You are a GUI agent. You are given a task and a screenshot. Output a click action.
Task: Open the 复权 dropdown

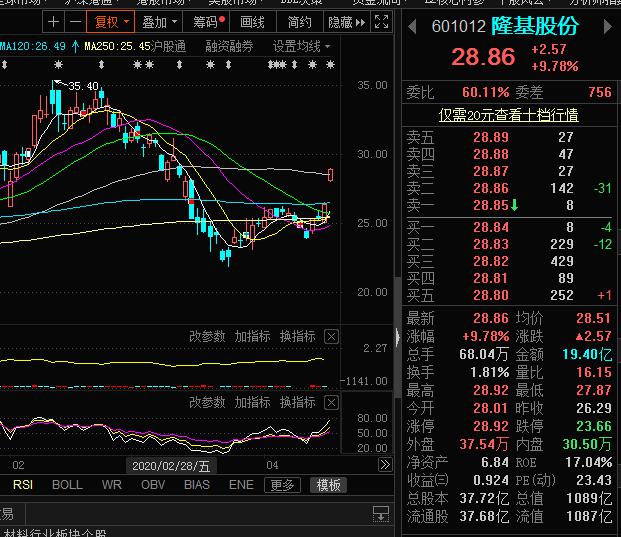(x=108, y=21)
